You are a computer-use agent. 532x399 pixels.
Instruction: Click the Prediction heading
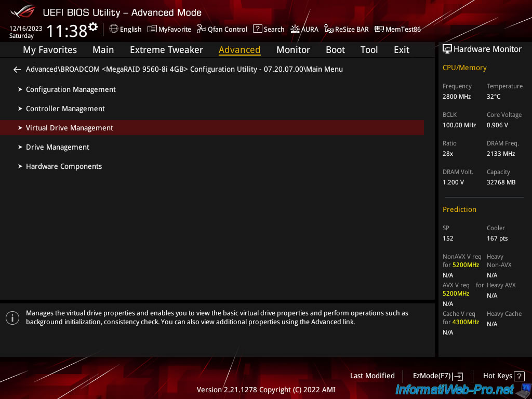click(x=459, y=209)
